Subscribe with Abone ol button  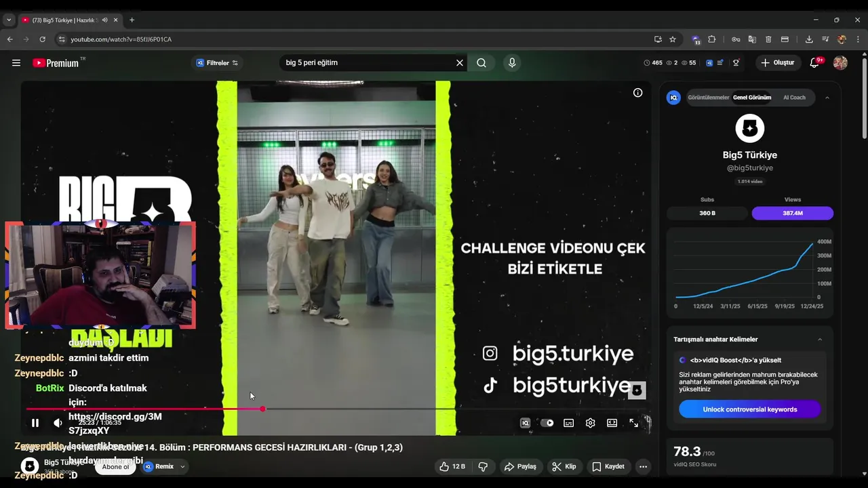pyautogui.click(x=115, y=467)
